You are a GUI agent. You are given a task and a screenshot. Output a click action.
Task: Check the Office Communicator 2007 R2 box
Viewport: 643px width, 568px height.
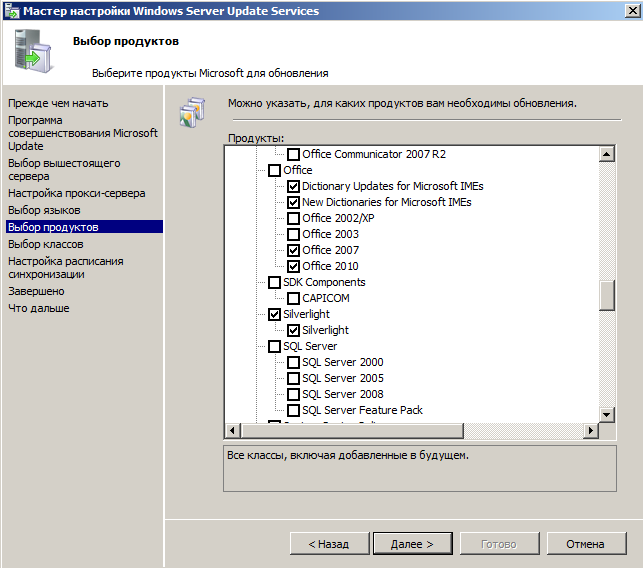[293, 154]
